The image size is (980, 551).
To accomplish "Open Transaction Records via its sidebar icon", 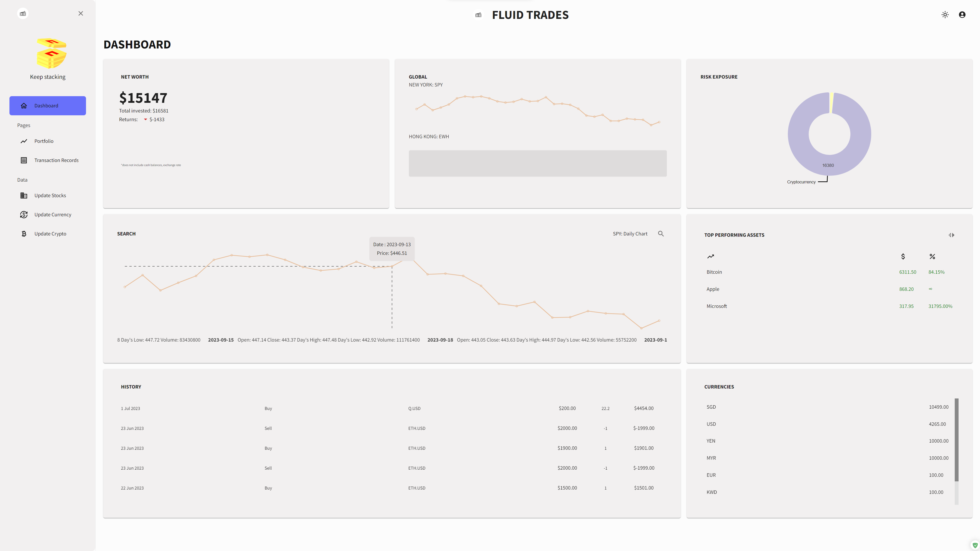I will [23, 160].
